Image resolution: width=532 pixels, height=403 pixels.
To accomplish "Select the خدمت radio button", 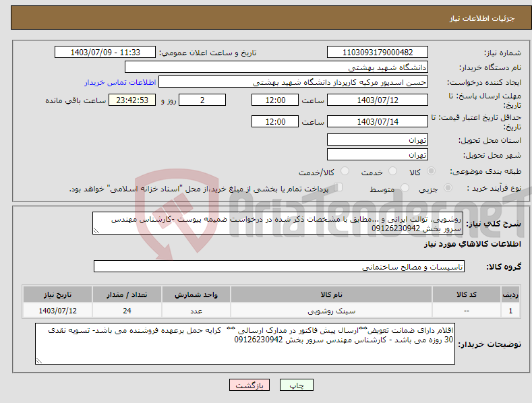I will pos(392,171).
